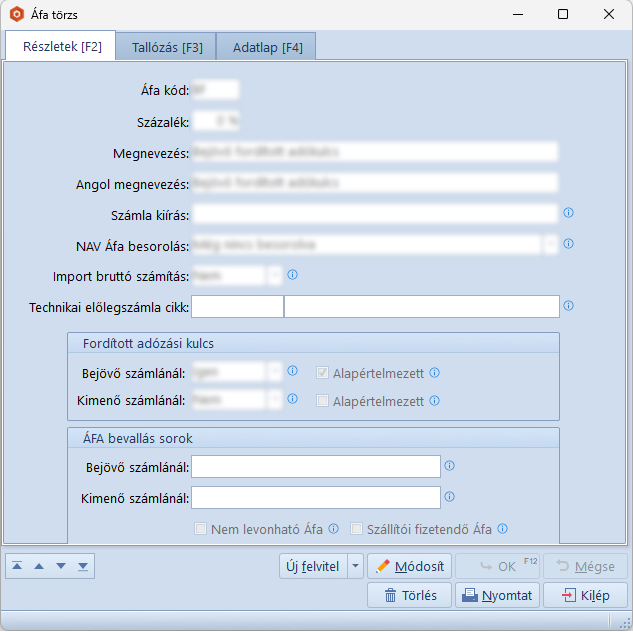Open the Adatlap [F4] tab
This screenshot has width=633, height=632.
coord(267,47)
